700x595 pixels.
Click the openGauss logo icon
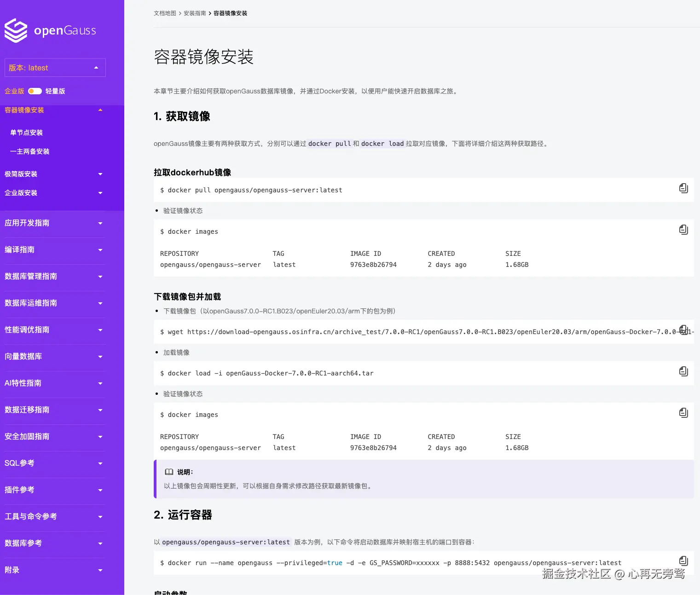coord(16,31)
